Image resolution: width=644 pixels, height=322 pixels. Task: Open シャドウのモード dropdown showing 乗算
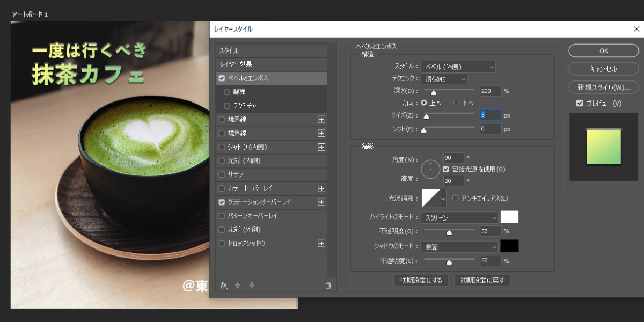tap(459, 247)
